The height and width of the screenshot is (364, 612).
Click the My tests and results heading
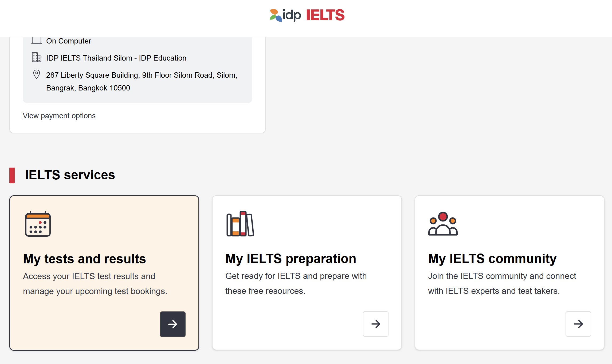point(84,258)
